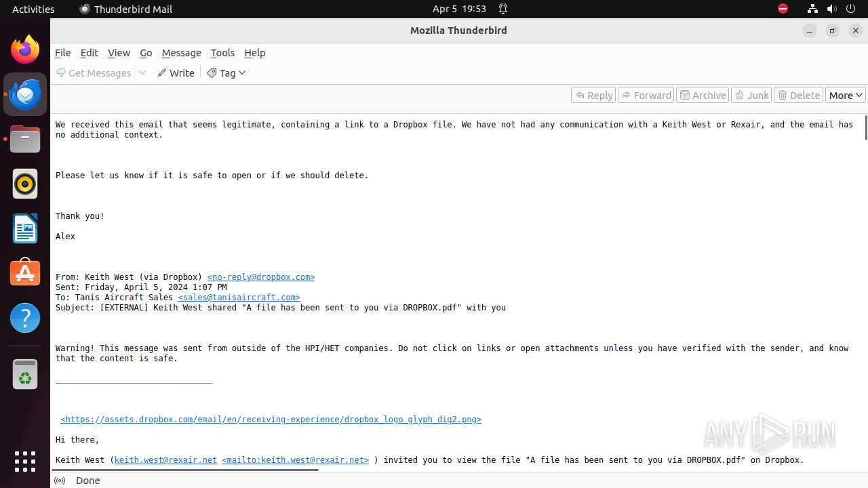This screenshot has height=488, width=868.
Task: Expand the Get Messages dropdown arrow
Action: click(142, 73)
